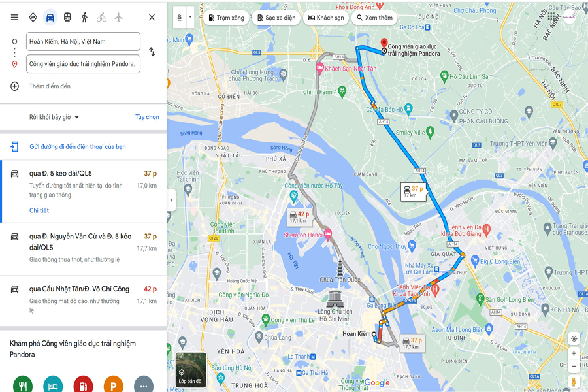
Task: Zoom in with the plus button
Action: coord(574,353)
